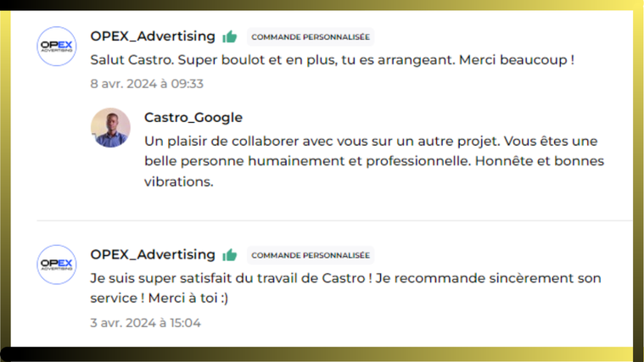
Task: Click the word "vibrations." in Castro's reply
Action: coord(178,181)
